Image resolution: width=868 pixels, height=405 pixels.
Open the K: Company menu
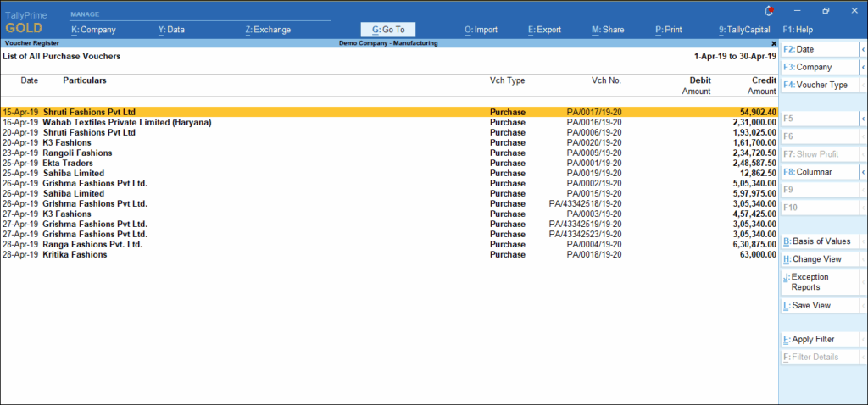pos(93,30)
